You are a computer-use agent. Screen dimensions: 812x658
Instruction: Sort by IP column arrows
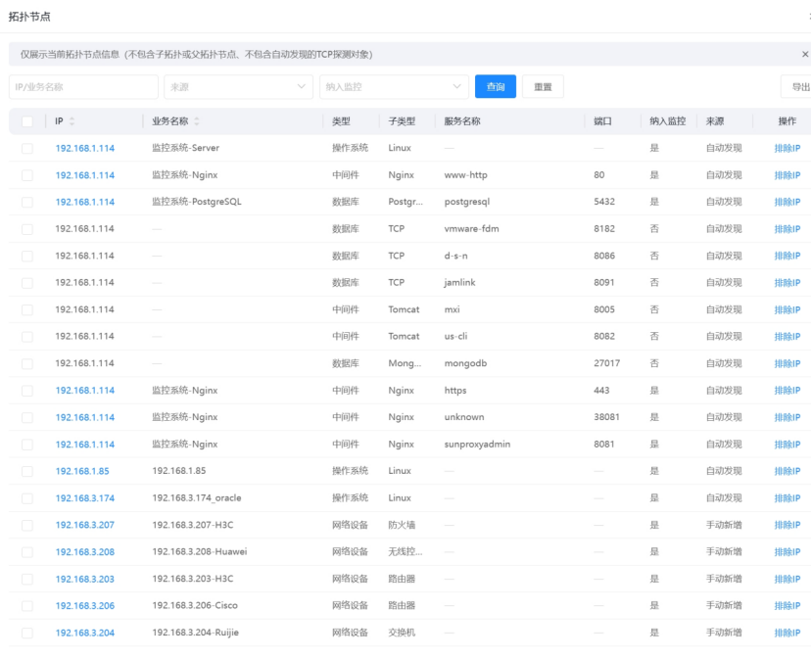[x=72, y=121]
